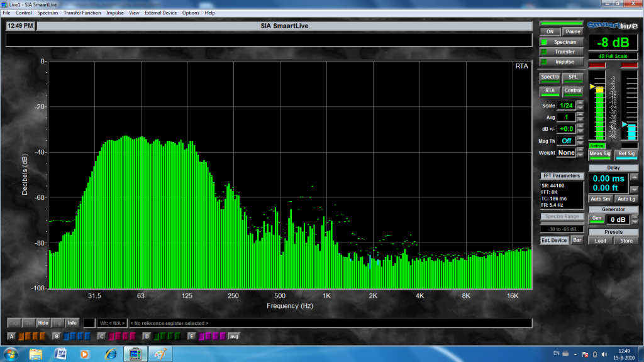Click the measurement signal input level meter

click(x=599, y=113)
